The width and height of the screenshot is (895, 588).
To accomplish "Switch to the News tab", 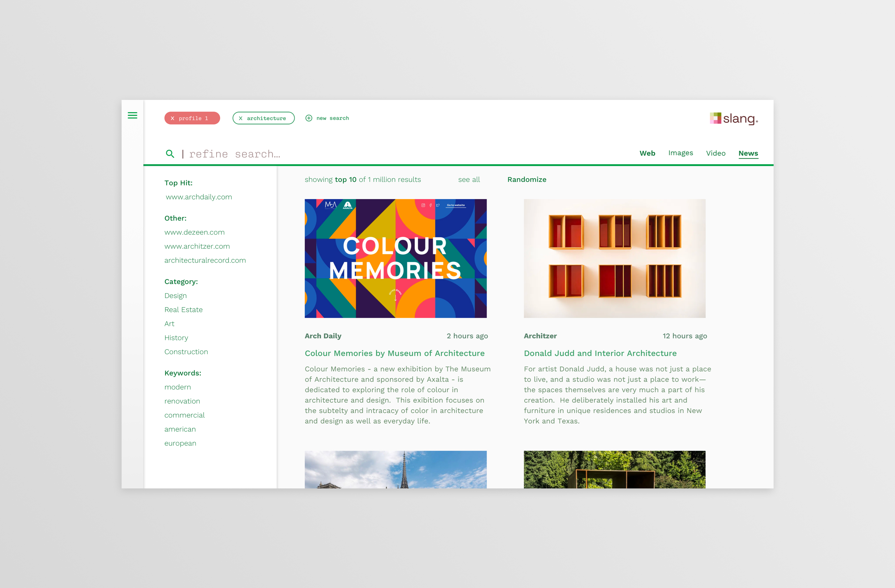I will [748, 153].
